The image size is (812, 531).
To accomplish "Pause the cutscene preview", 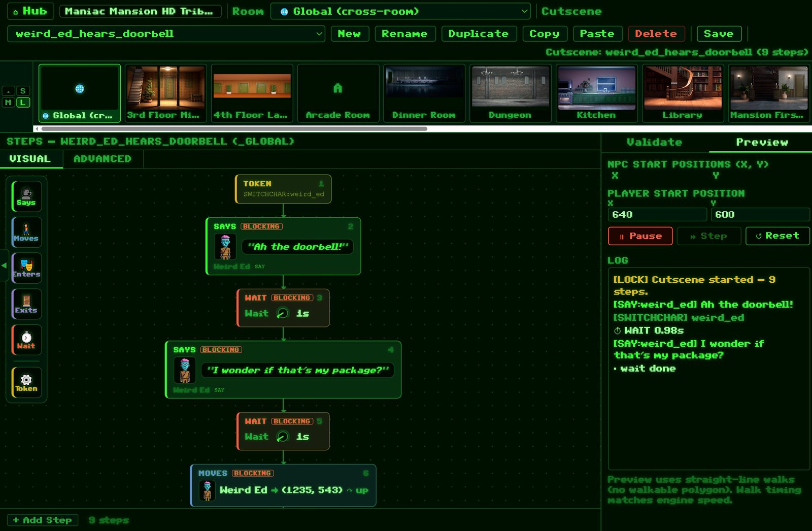I will (640, 236).
